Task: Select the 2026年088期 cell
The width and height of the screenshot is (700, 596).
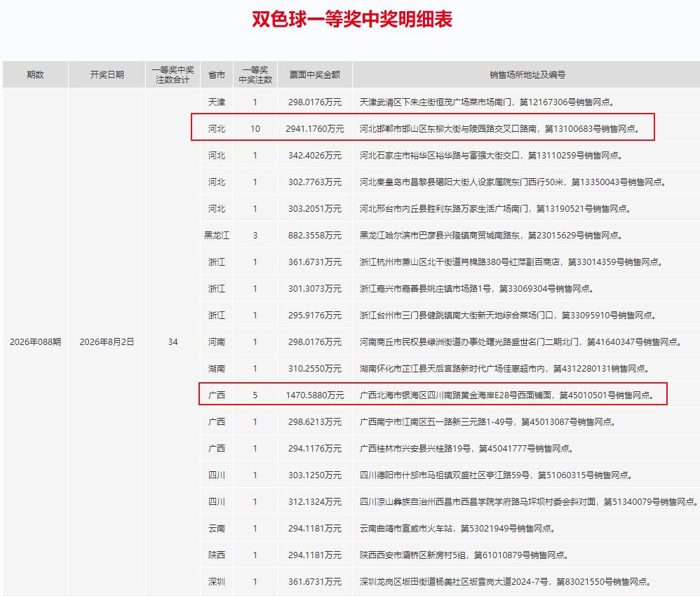Action: point(35,342)
